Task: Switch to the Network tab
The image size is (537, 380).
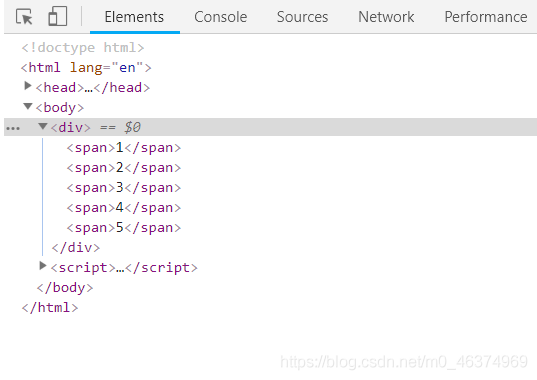Action: [x=386, y=17]
